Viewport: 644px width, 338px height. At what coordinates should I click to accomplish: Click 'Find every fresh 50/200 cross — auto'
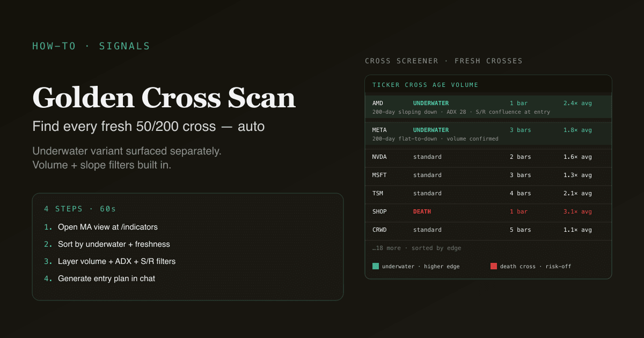point(149,127)
